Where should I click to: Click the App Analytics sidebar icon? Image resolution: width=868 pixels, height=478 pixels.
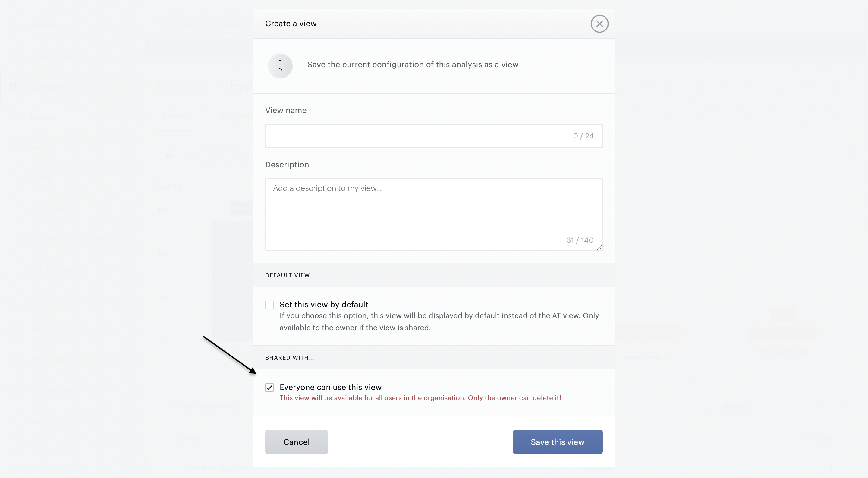point(14,359)
